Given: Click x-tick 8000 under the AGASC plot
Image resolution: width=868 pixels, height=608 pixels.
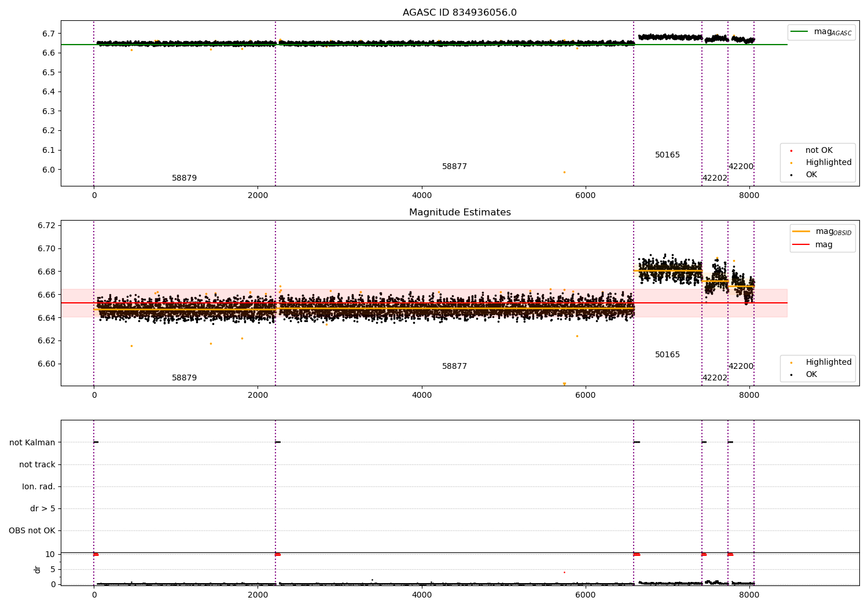Looking at the screenshot, I should 749,196.
